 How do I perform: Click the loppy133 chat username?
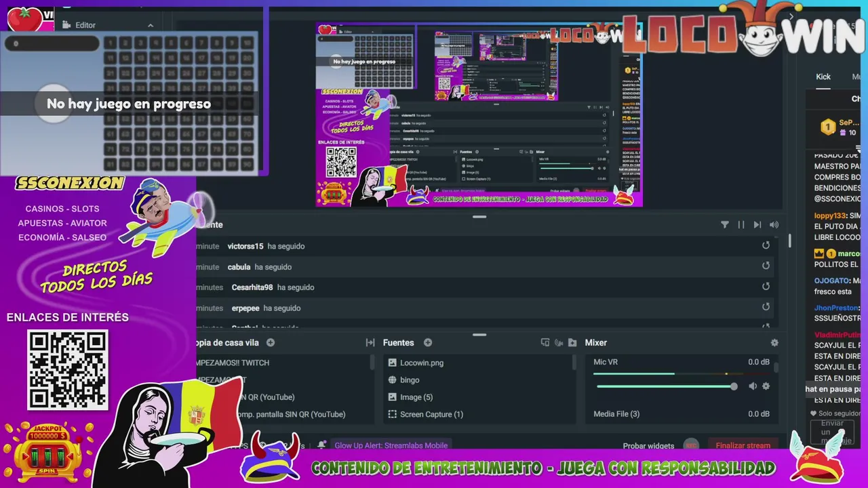click(x=831, y=216)
